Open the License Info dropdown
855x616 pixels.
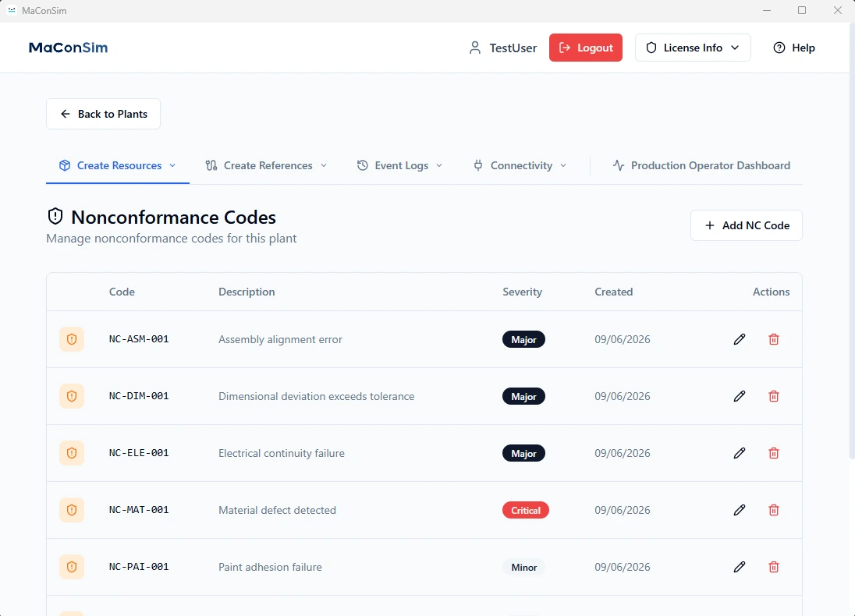693,48
